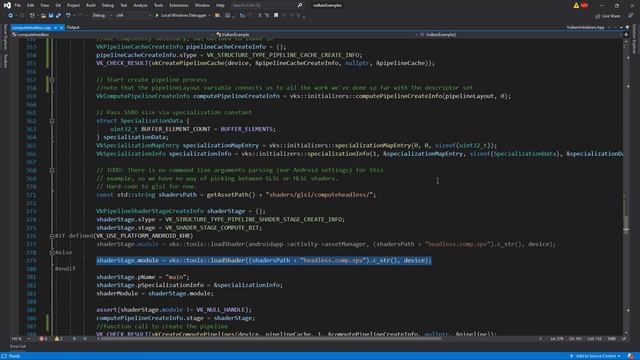Viewport: 640px width, 360px height.
Task: Open the Analyze menu
Action: [140, 5]
